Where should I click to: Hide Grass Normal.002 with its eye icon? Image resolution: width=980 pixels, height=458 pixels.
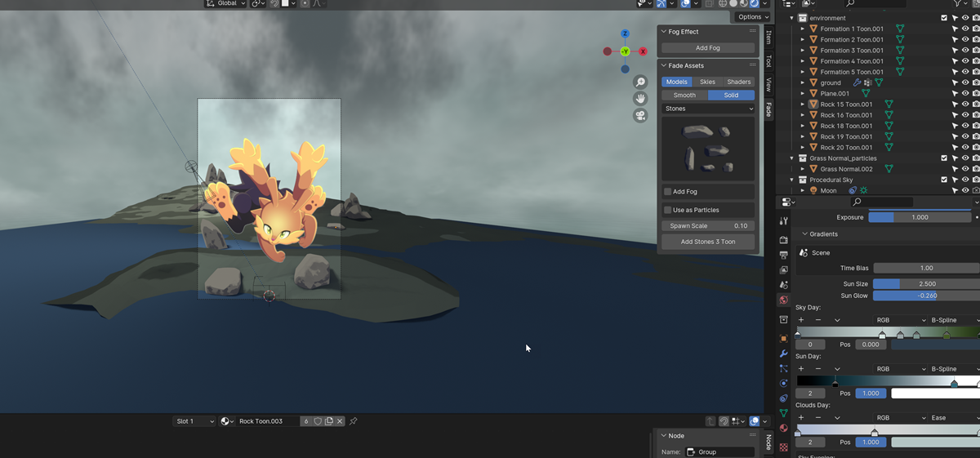tap(965, 169)
